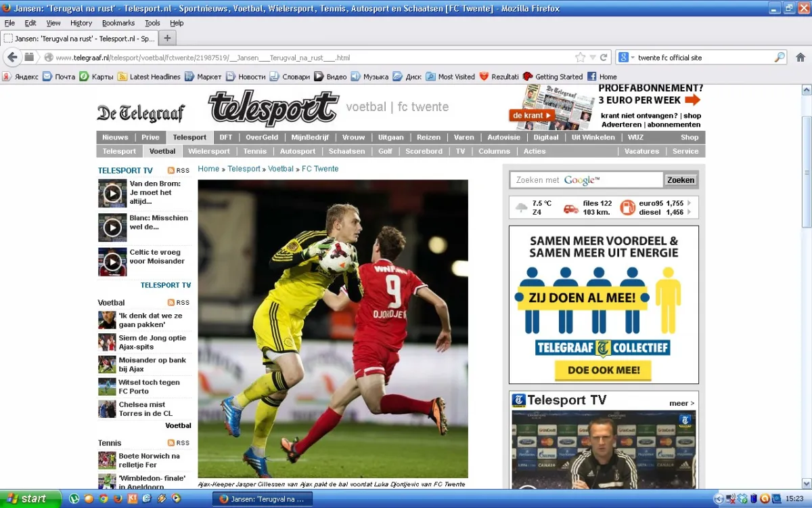The image size is (812, 508).
Task: Click the fuel pump icon near euro95
Action: [627, 207]
